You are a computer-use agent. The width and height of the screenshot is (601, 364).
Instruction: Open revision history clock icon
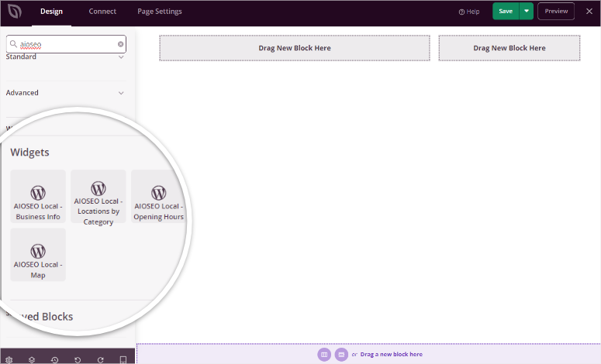click(55, 360)
